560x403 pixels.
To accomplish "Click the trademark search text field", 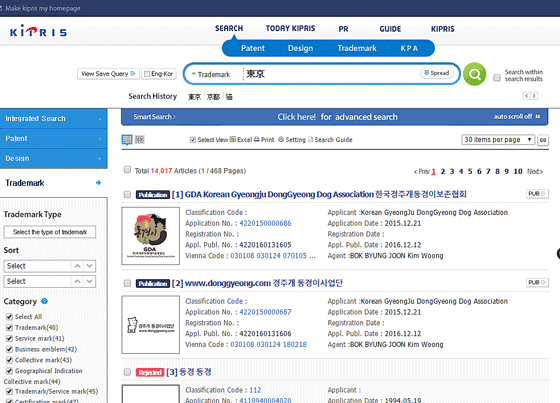I will pyautogui.click(x=330, y=74).
